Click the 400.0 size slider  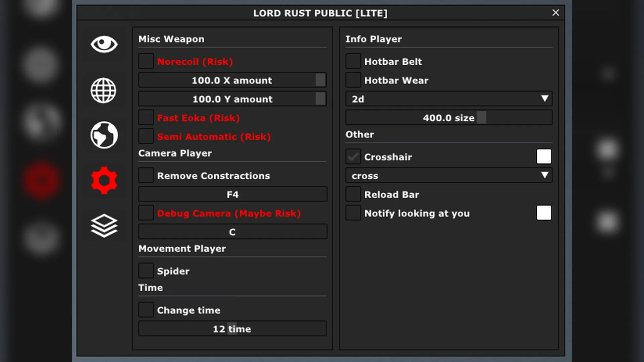point(449,118)
